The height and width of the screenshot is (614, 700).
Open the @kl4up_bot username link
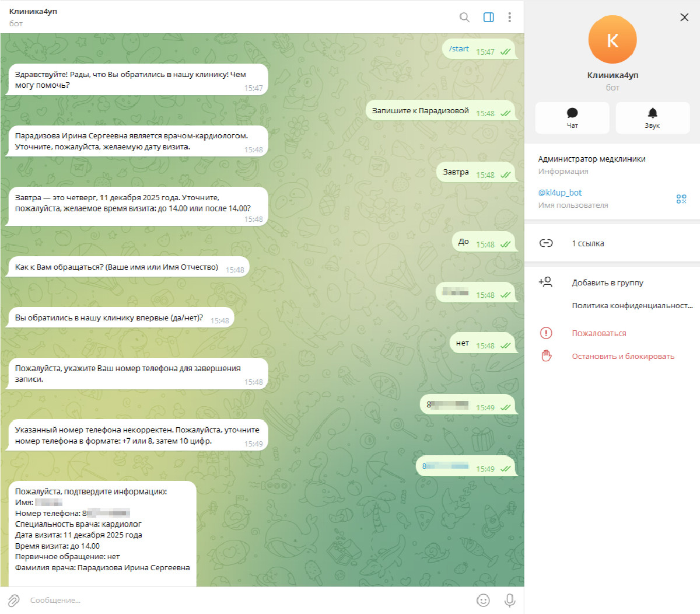(560, 193)
